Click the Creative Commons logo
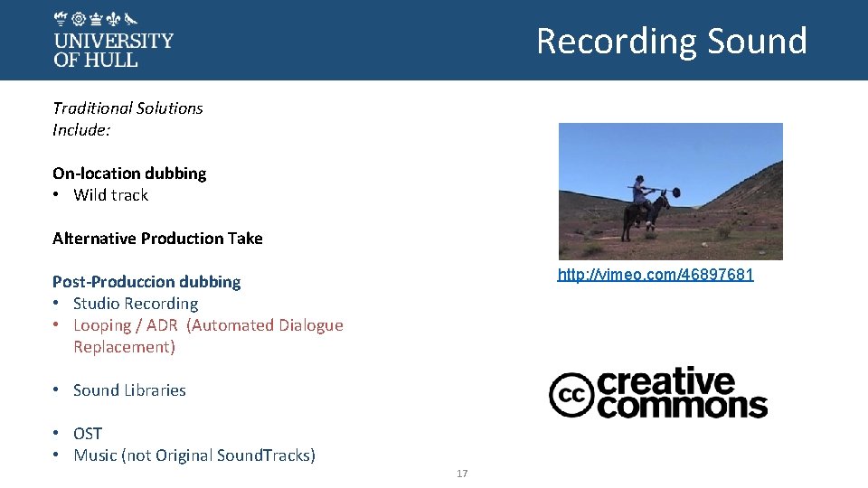 click(658, 393)
